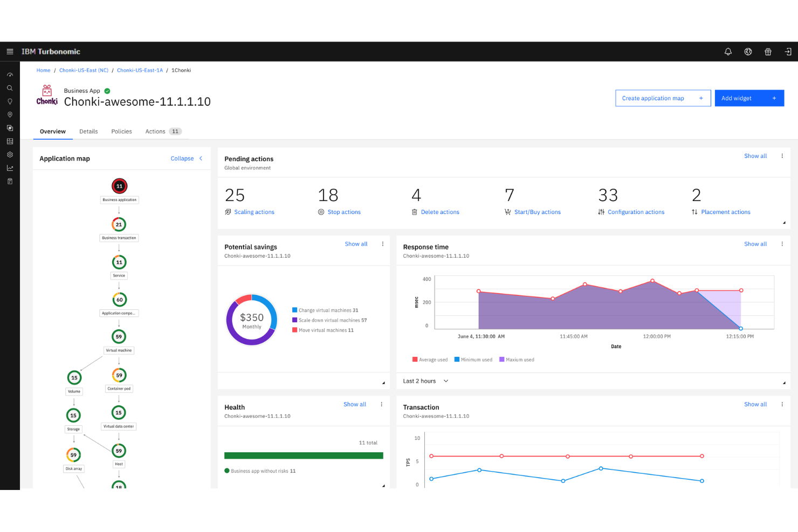Viewport: 798px width, 532px height.
Task: Open the dashboard gauge icon in sidebar
Action: coord(10,74)
